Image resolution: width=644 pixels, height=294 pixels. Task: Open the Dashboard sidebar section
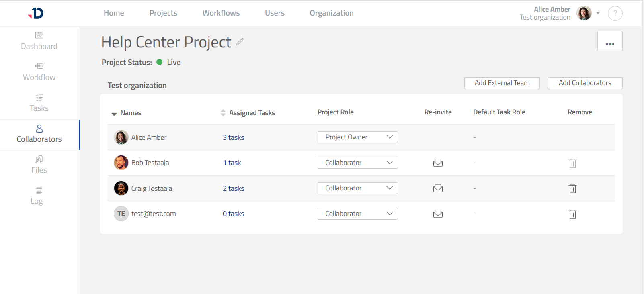click(39, 41)
